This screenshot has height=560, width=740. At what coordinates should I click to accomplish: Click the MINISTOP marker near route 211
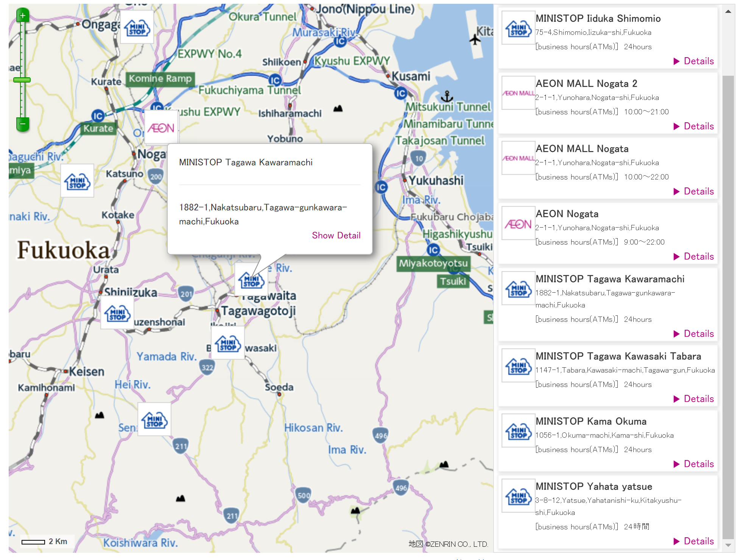tap(154, 419)
